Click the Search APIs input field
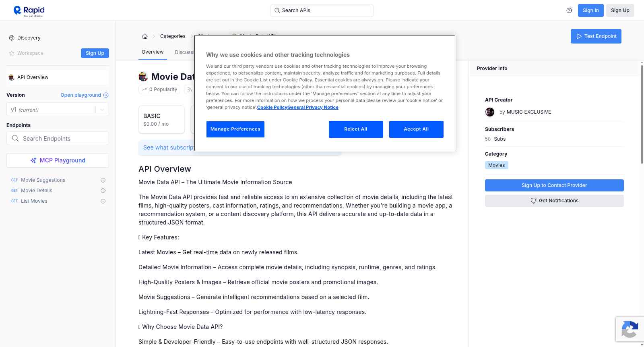Viewport: 644px width, 347px height. tap(322, 10)
